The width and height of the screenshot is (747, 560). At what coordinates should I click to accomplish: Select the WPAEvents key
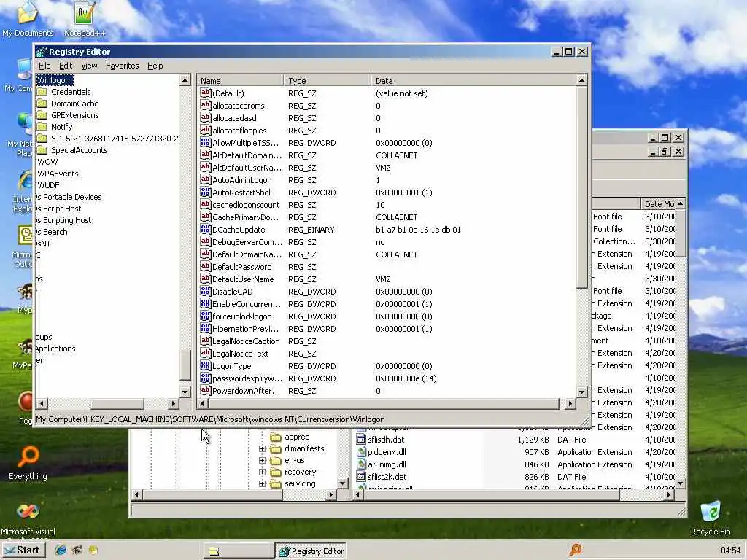[x=58, y=174]
